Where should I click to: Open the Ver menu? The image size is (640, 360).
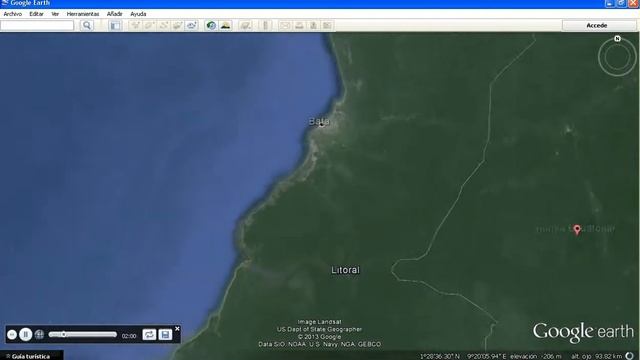pyautogui.click(x=55, y=14)
